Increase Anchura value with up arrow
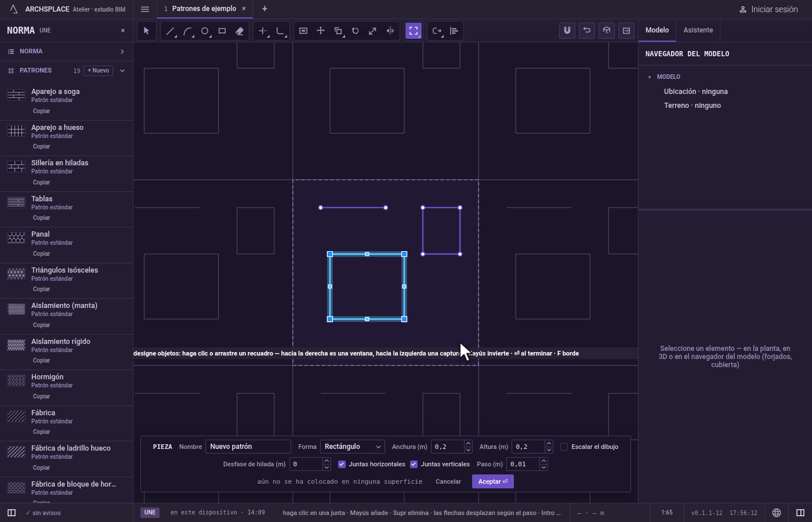 click(468, 443)
